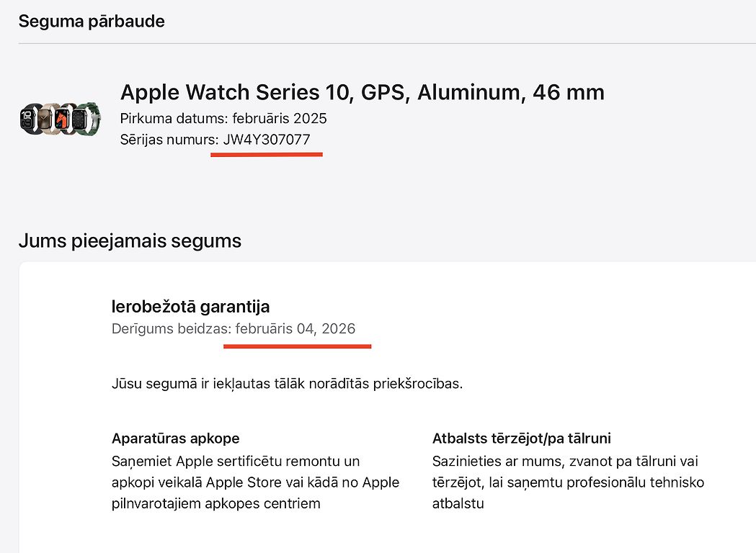Viewport: 756px width, 553px height.
Task: Click red underline beneath the serial number
Action: (x=267, y=155)
